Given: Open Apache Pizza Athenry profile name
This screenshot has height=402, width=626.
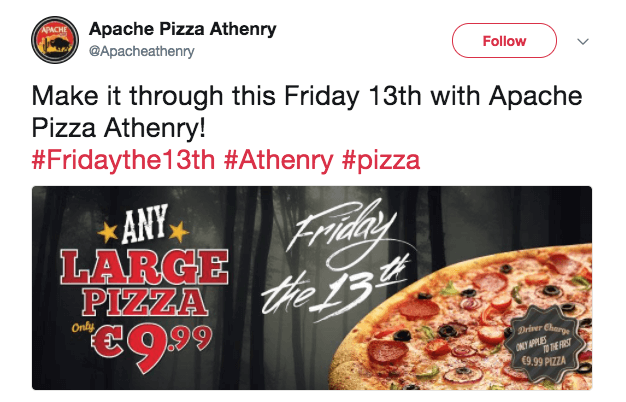Looking at the screenshot, I should point(182,29).
